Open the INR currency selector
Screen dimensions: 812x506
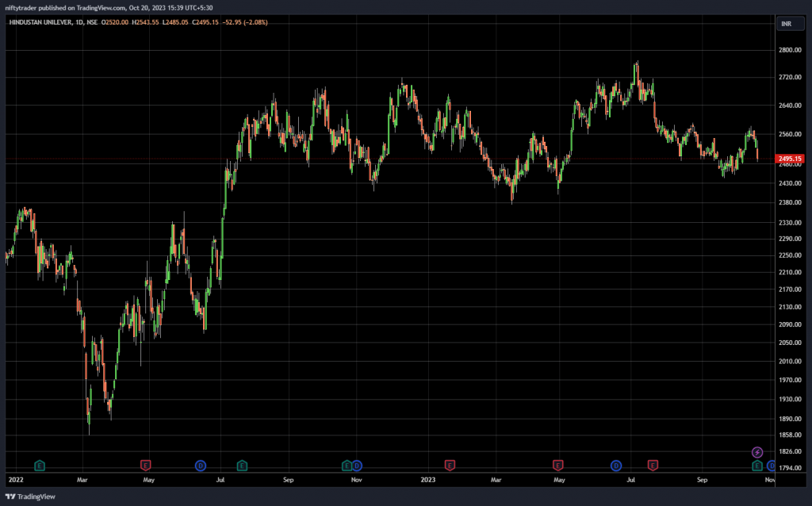tap(791, 24)
